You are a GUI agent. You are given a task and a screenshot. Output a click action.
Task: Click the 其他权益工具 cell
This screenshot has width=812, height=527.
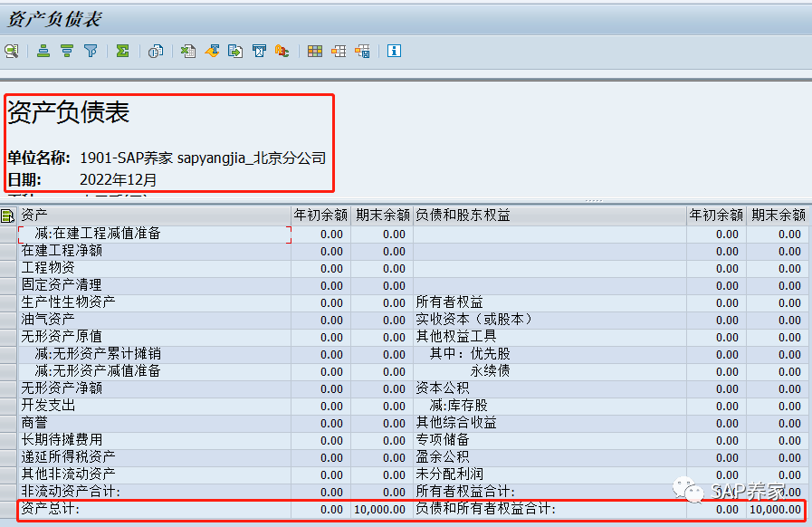coord(549,338)
